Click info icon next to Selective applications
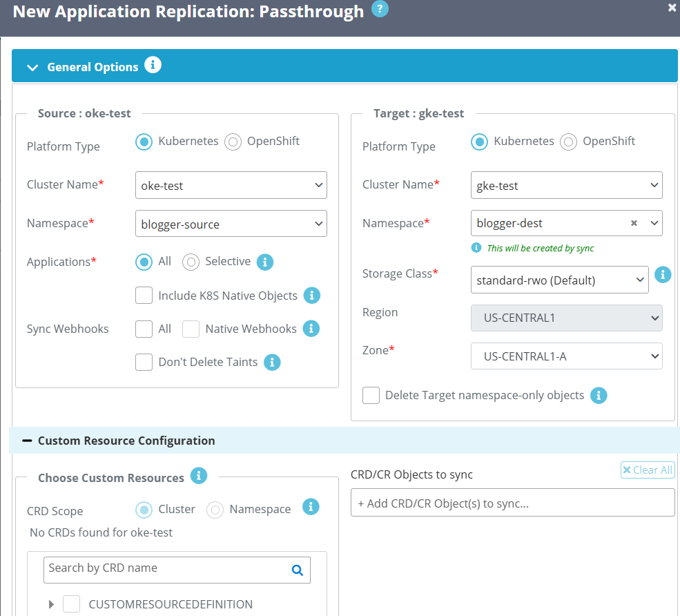The width and height of the screenshot is (680, 616). click(x=265, y=262)
